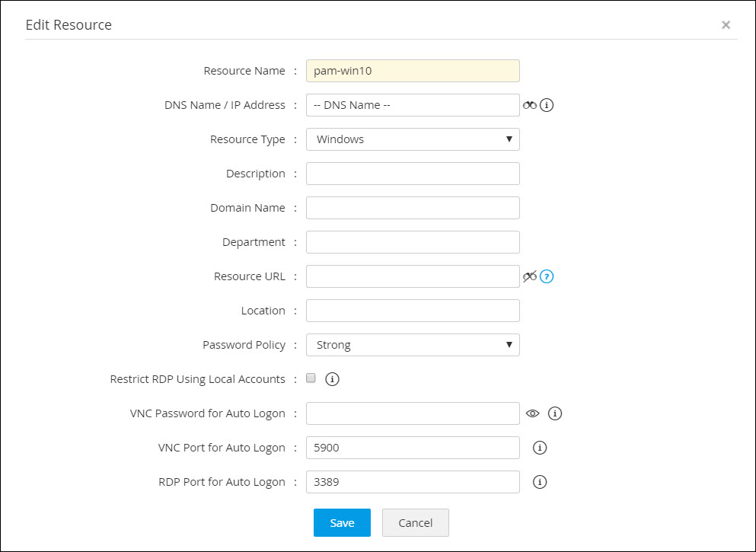This screenshot has height=552, width=756.
Task: Select the Department input box
Action: tap(413, 242)
